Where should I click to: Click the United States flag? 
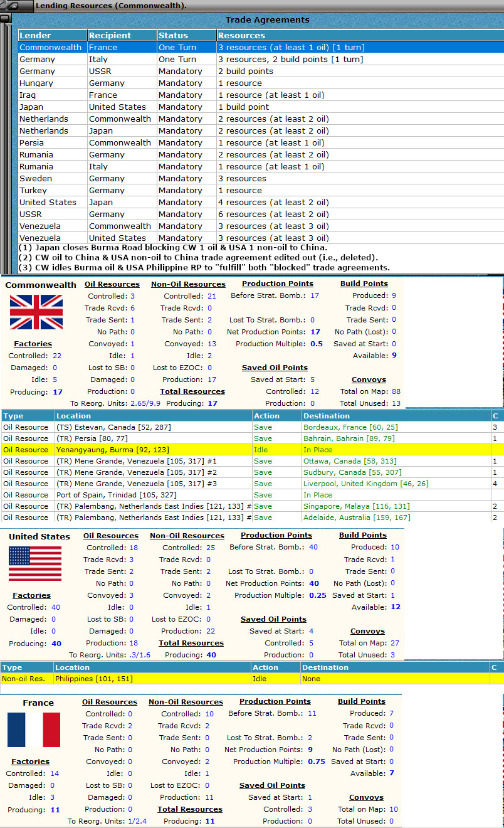[x=35, y=563]
